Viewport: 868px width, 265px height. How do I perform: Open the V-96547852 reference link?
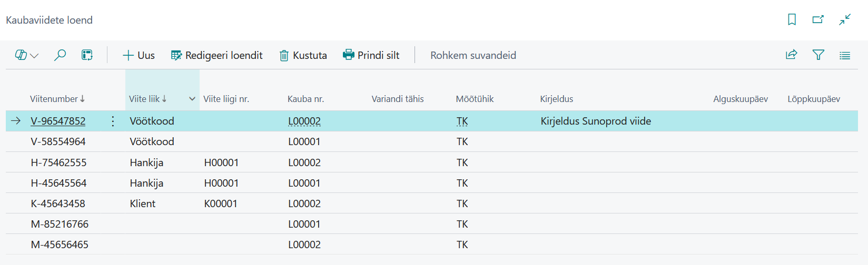point(58,121)
